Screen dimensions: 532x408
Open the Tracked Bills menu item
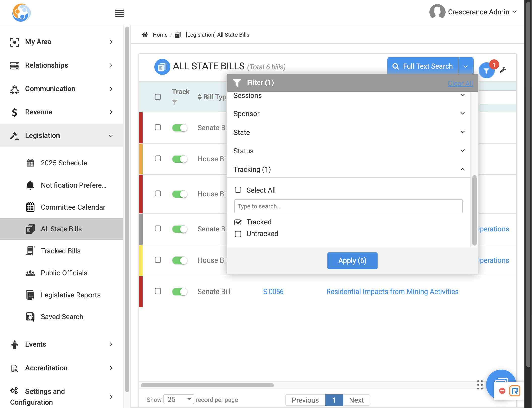(x=62, y=251)
